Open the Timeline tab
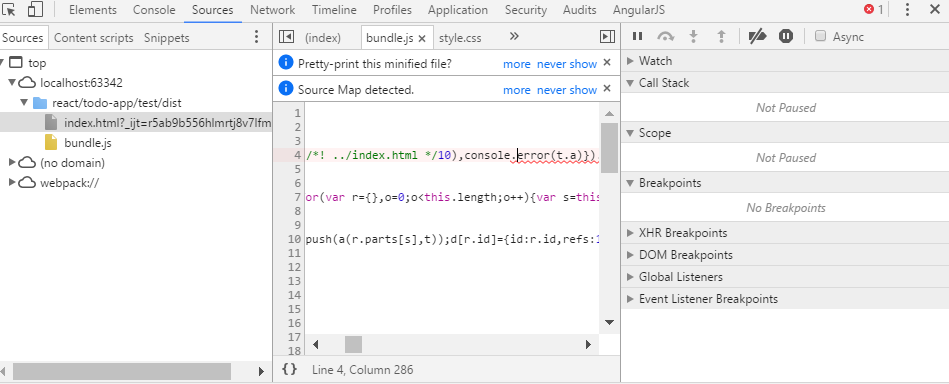 click(334, 10)
